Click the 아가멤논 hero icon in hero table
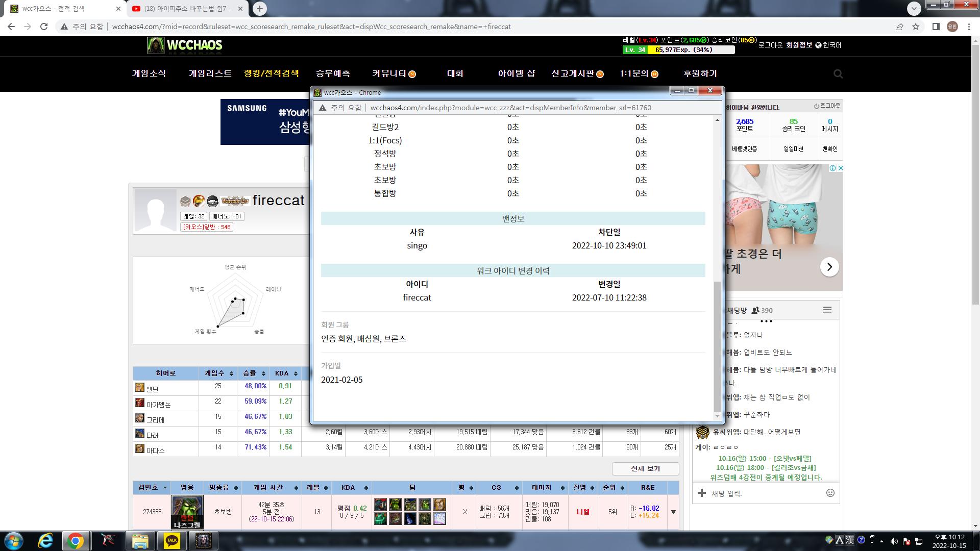 (139, 403)
